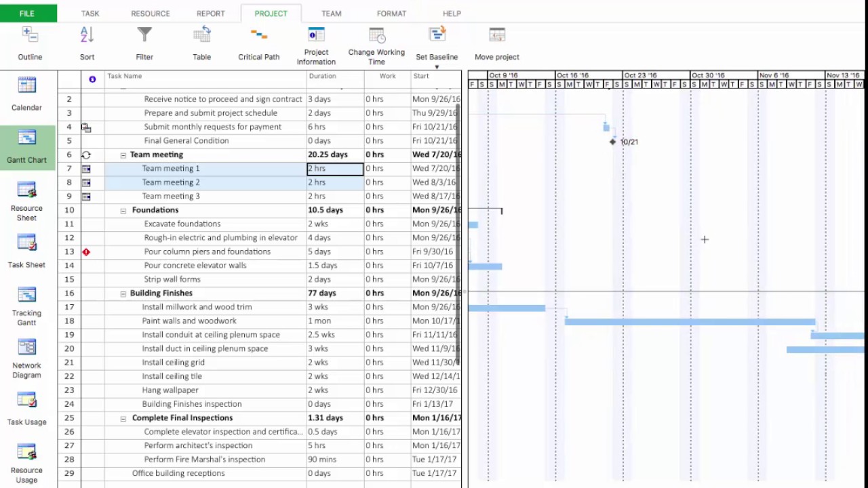Open the FILE menu

click(x=27, y=14)
